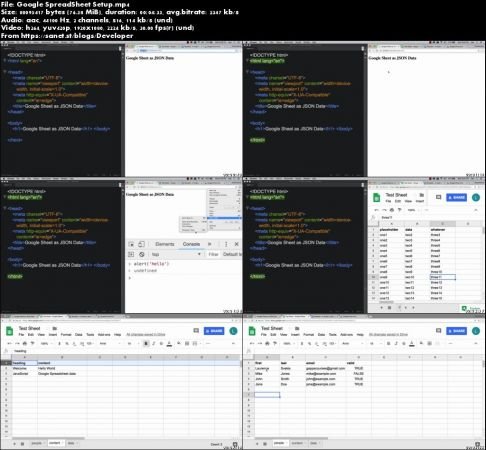This screenshot has height=450, width=486.
Task: Click Share in the email-list sheet frame
Action: [x=457, y=331]
